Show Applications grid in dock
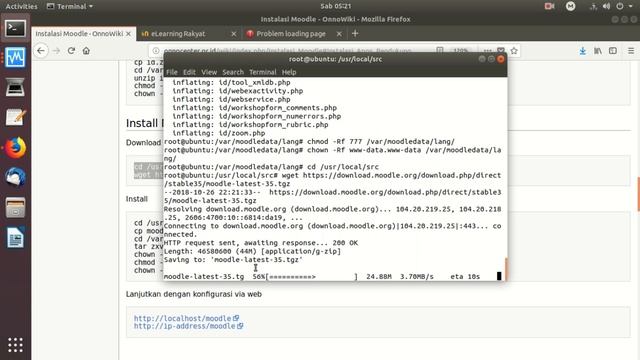 [16, 345]
